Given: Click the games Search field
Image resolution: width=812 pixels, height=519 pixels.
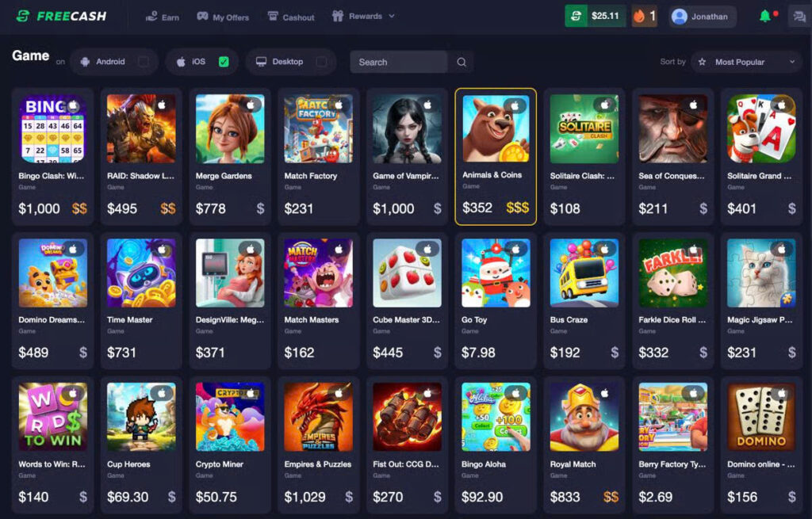Looking at the screenshot, I should [x=399, y=62].
